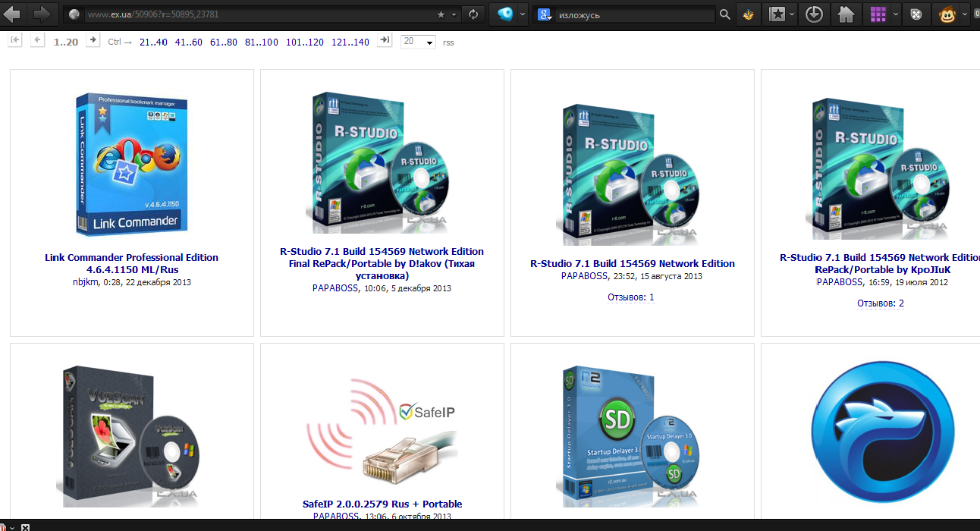Go to the Home page
This screenshot has height=531, width=980.
[847, 14]
